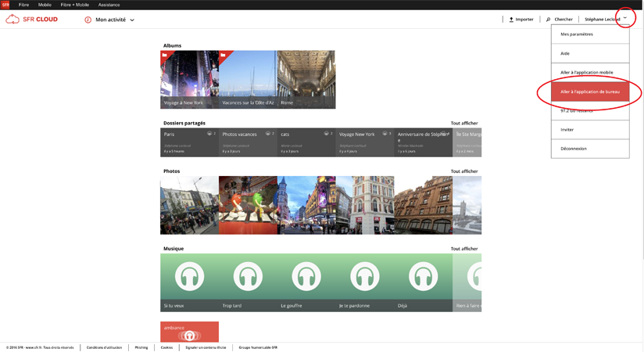The image size is (644, 352).
Task: Open the ambiance playlist tile
Action: click(189, 332)
